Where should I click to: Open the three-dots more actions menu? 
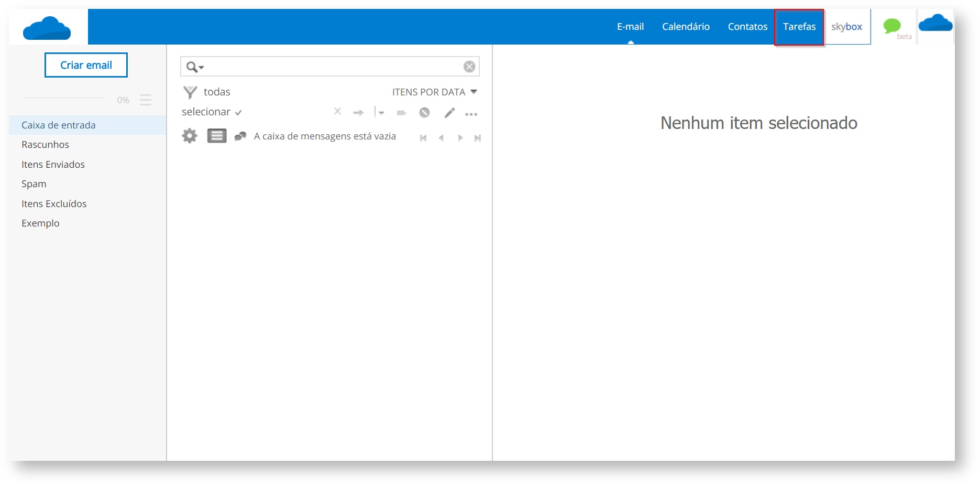[471, 114]
